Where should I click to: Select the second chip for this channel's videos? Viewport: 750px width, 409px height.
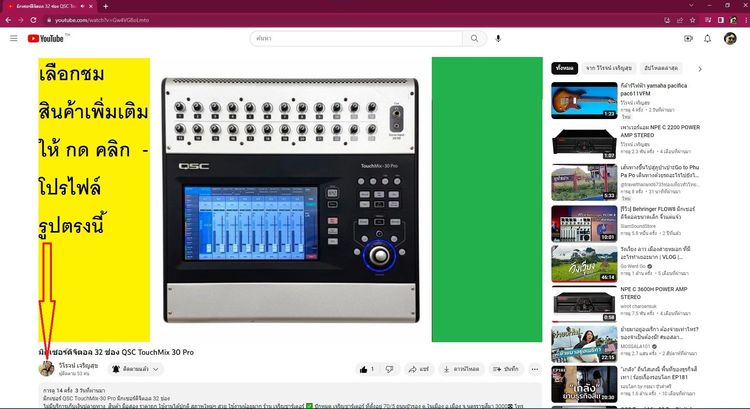click(609, 68)
